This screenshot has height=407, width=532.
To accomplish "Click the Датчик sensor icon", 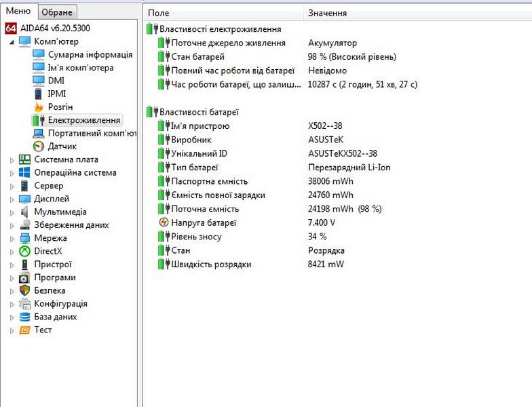I will tap(38, 147).
